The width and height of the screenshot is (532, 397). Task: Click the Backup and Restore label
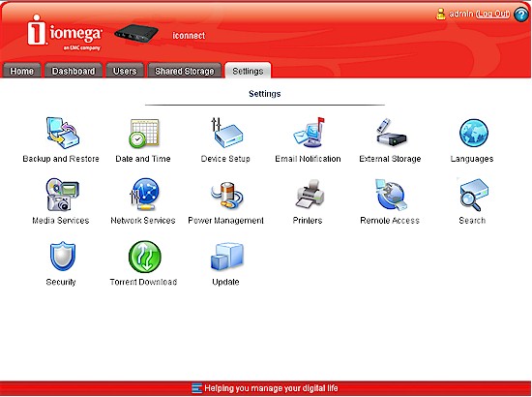coord(61,159)
